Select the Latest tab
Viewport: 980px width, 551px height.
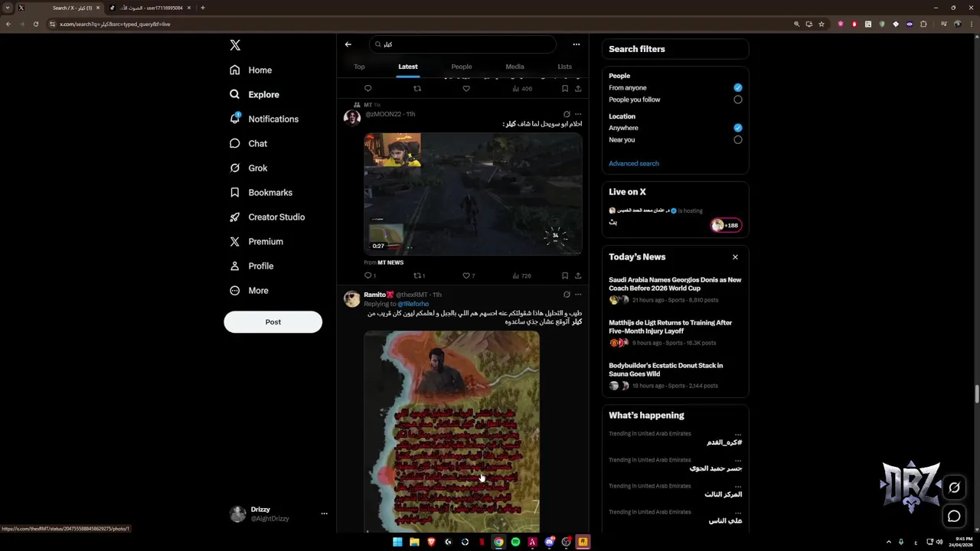408,67
